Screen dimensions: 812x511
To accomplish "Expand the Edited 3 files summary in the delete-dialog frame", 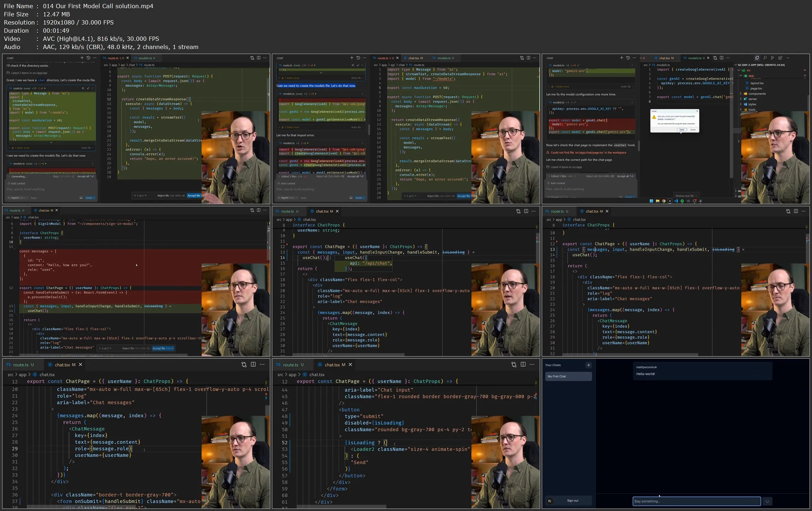I will 563,176.
